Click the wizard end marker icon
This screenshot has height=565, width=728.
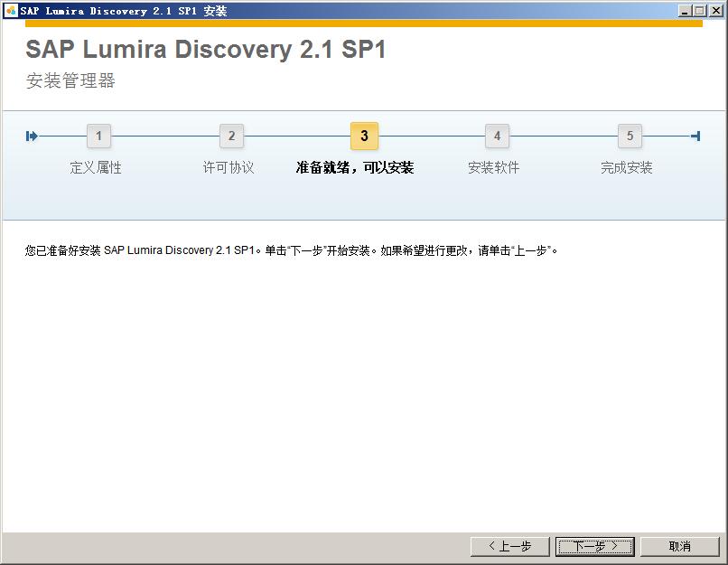click(695, 137)
